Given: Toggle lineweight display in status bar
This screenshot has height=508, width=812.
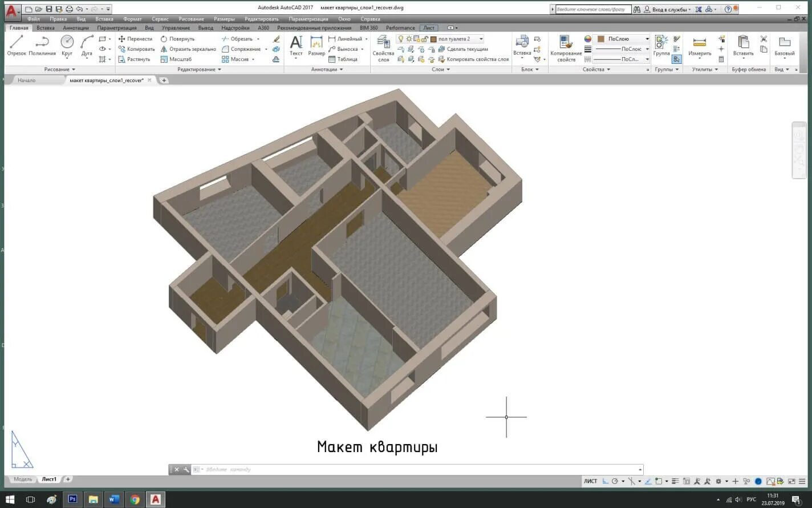Looking at the screenshot, I should [675, 481].
